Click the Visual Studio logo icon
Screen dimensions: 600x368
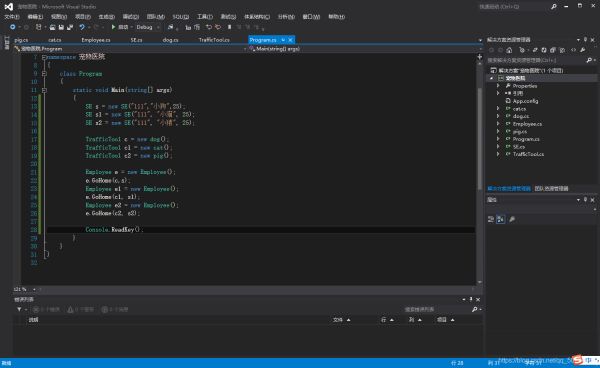pyautogui.click(x=8, y=7)
